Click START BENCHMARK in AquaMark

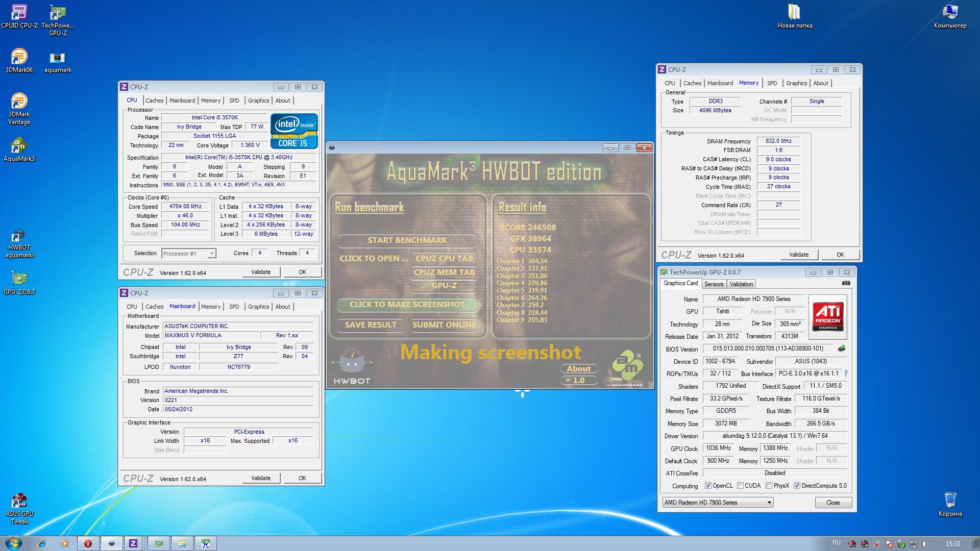pos(407,240)
